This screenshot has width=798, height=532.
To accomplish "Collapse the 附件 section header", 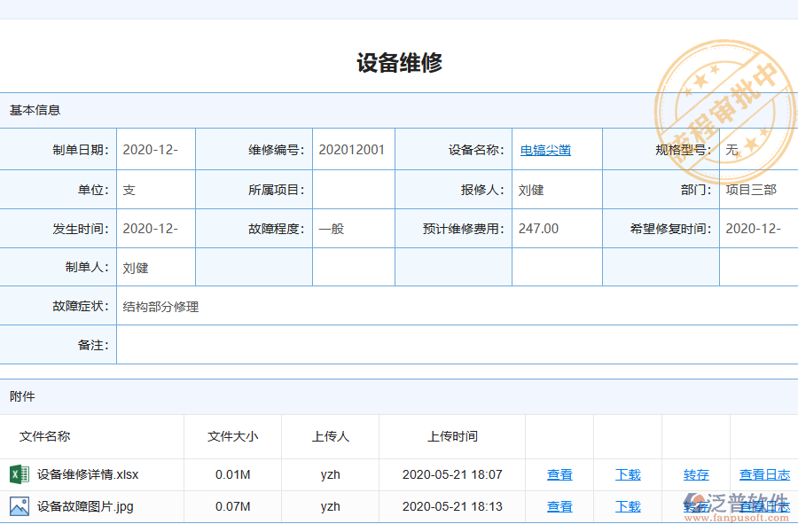I will click(x=20, y=396).
